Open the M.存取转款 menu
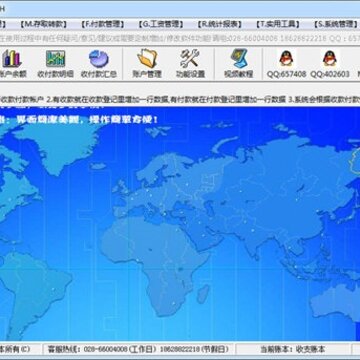The image size is (360, 360). tap(43, 24)
